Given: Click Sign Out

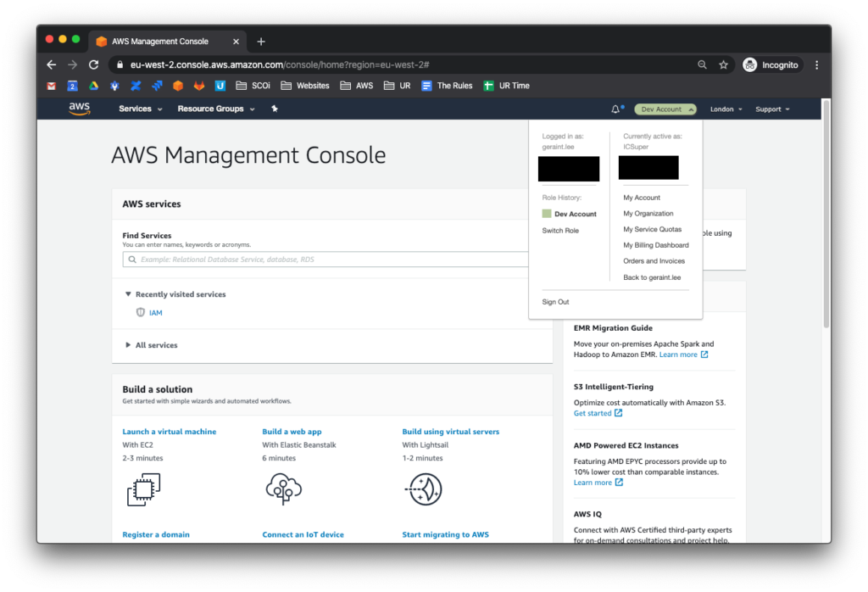Looking at the screenshot, I should click(x=555, y=302).
